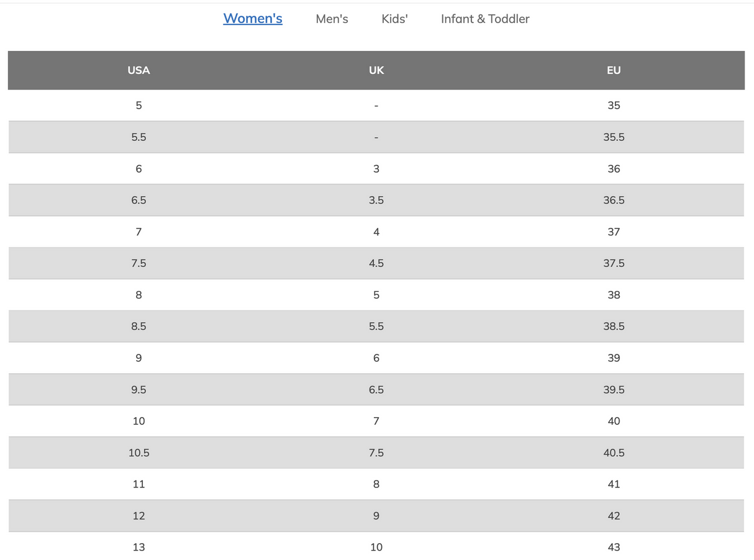Screen dimensions: 754x560
Task: Switch to Infant & Toddler tab
Action: click(485, 19)
